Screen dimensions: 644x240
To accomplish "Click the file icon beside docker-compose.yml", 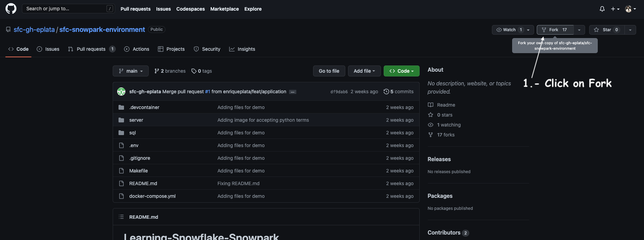I will pos(121,196).
